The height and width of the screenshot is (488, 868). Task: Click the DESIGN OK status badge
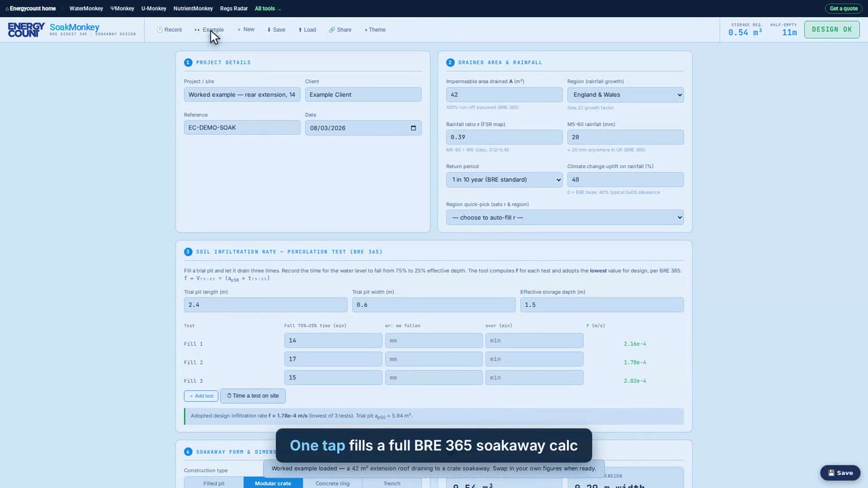(x=832, y=30)
